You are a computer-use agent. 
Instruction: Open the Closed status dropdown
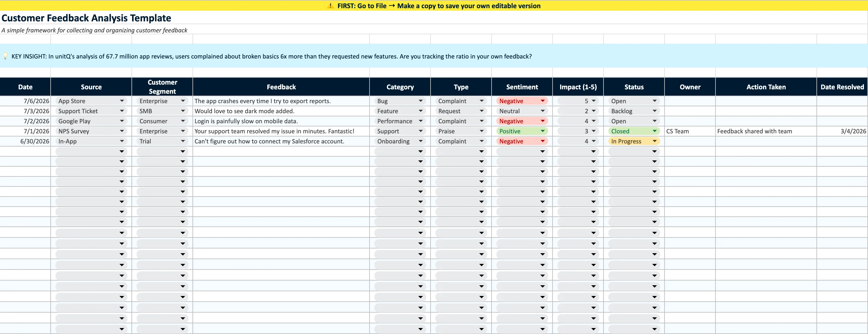pyautogui.click(x=634, y=131)
